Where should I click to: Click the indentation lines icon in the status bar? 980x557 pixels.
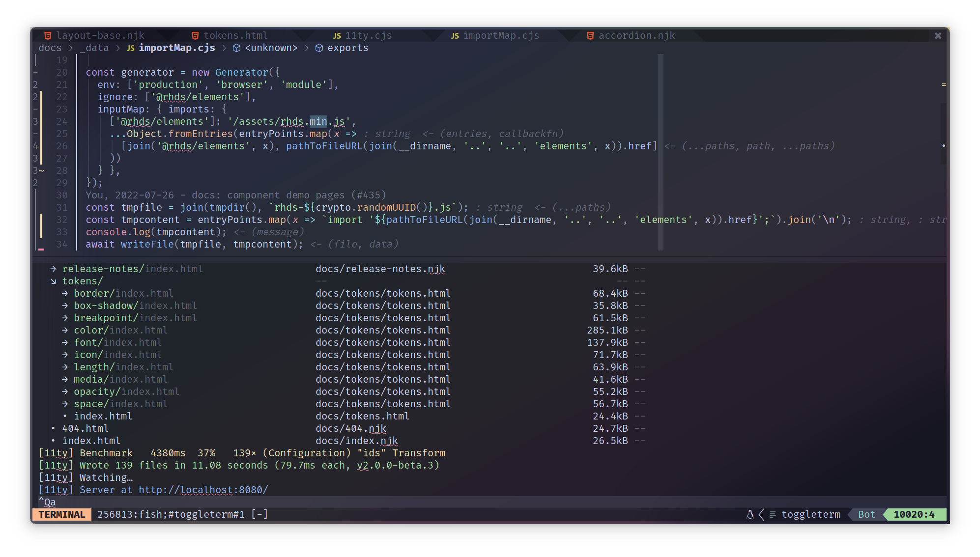point(772,514)
